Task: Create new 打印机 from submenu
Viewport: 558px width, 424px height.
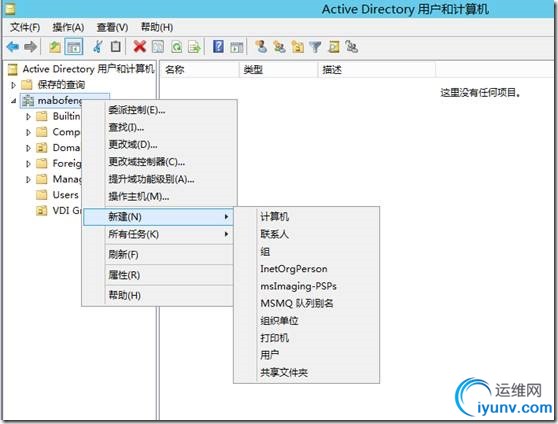Action: [306, 338]
